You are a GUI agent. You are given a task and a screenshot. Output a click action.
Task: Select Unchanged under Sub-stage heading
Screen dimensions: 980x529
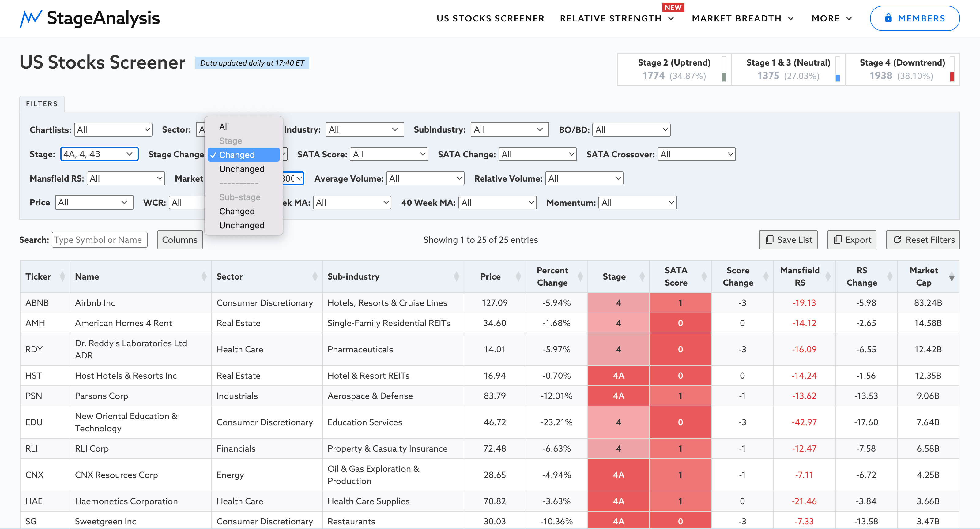243,225
